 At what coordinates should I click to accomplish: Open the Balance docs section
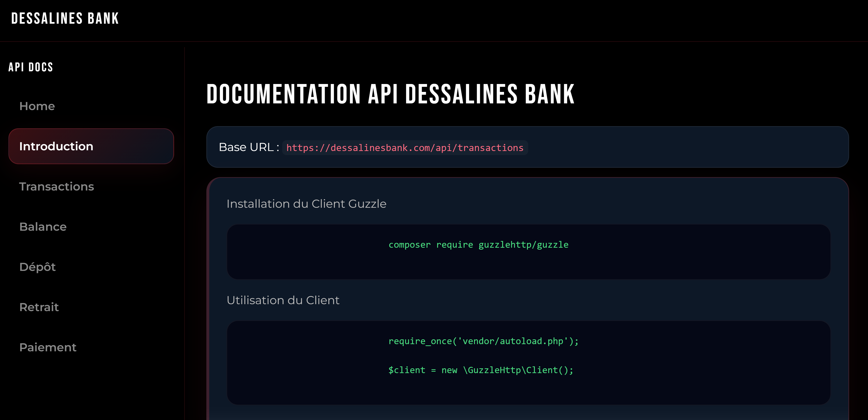(91, 226)
